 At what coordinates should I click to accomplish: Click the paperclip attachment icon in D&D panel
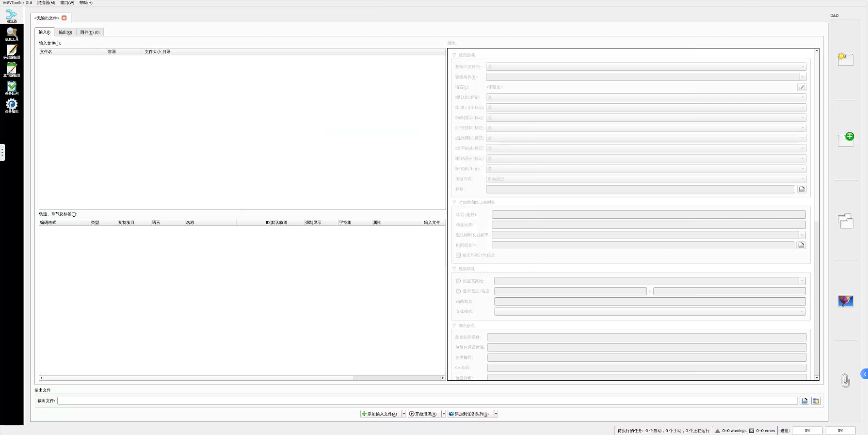845,381
